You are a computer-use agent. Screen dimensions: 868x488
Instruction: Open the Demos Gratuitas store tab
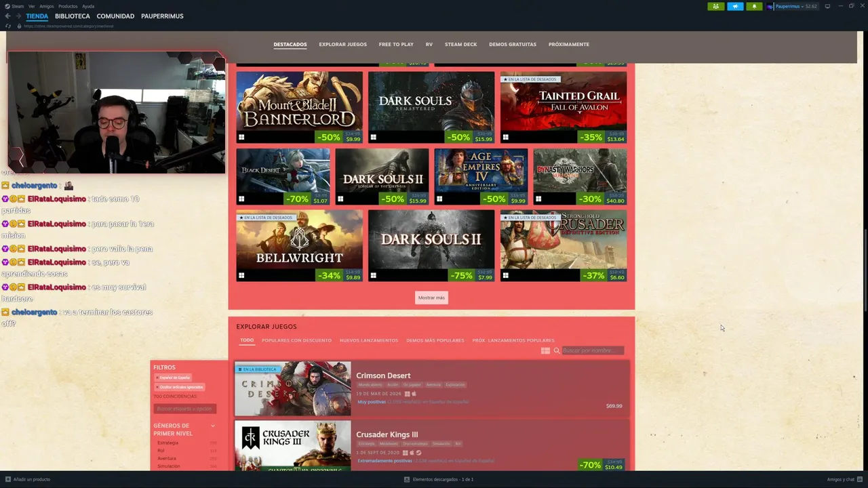pyautogui.click(x=513, y=45)
